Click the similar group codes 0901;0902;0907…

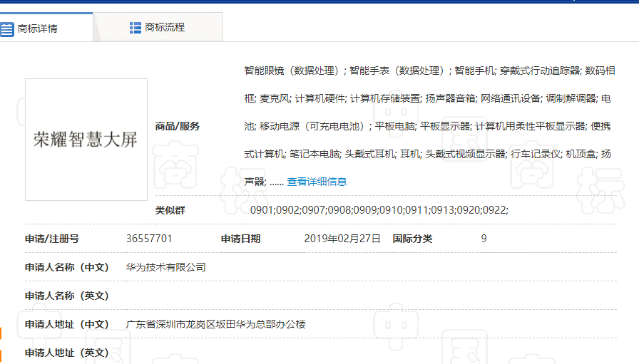click(379, 210)
